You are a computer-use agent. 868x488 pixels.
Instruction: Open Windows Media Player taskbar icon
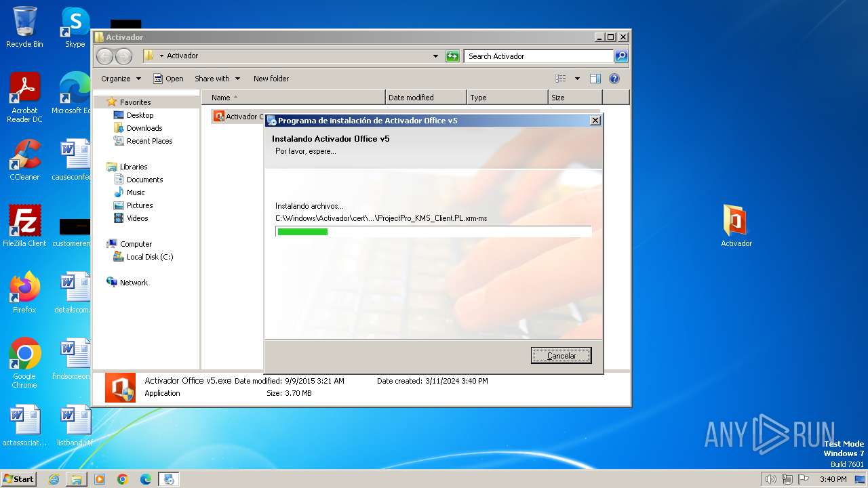pyautogui.click(x=100, y=479)
